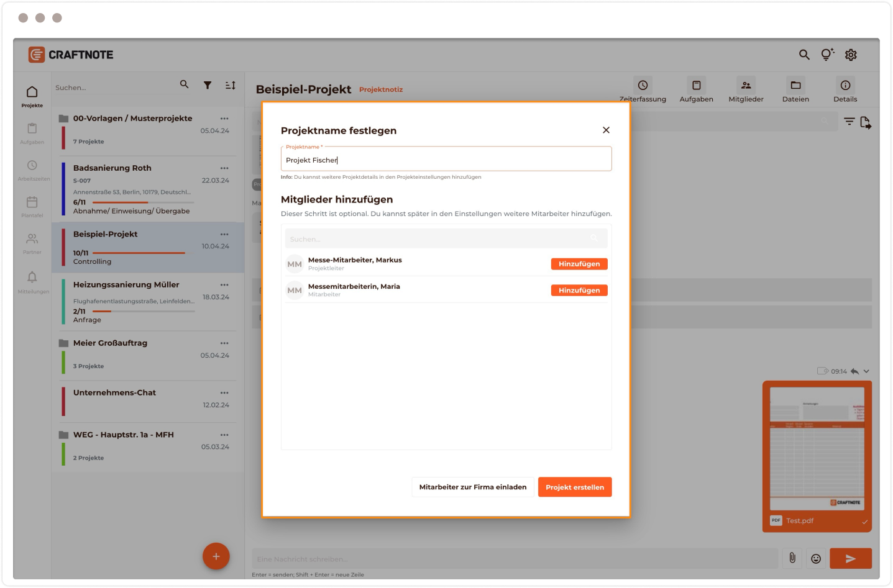This screenshot has height=588, width=893.
Task: Open the Zeiterfassung clock icon
Action: click(643, 86)
